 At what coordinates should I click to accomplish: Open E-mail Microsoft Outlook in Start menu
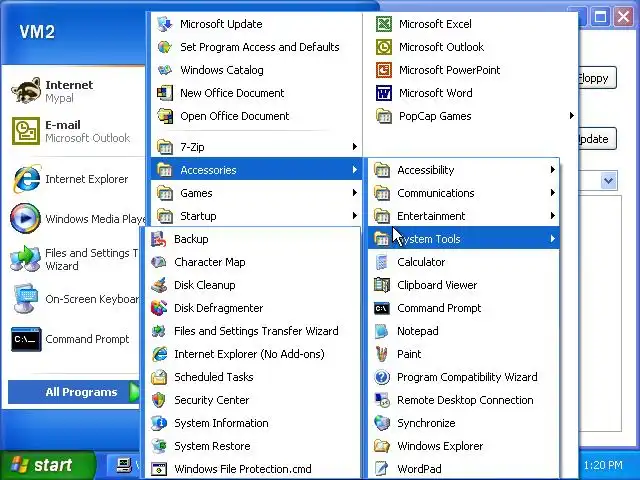pyautogui.click(x=75, y=131)
